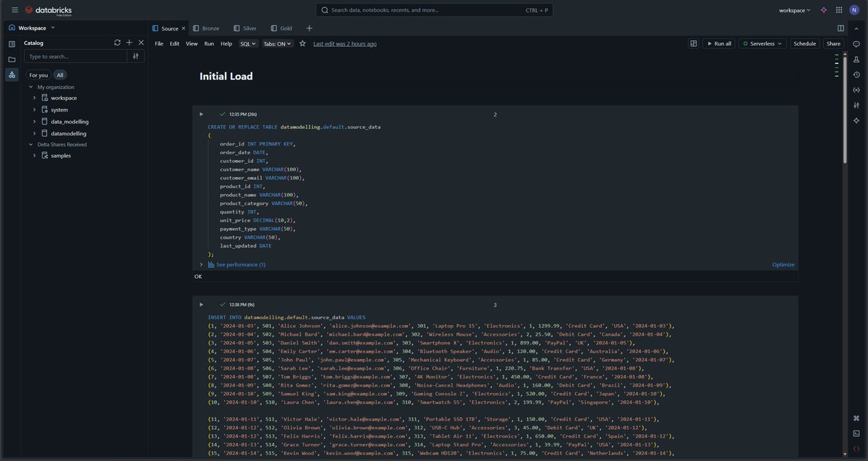This screenshot has height=461, width=868.
Task: Click the Databricks logo
Action: tap(48, 10)
